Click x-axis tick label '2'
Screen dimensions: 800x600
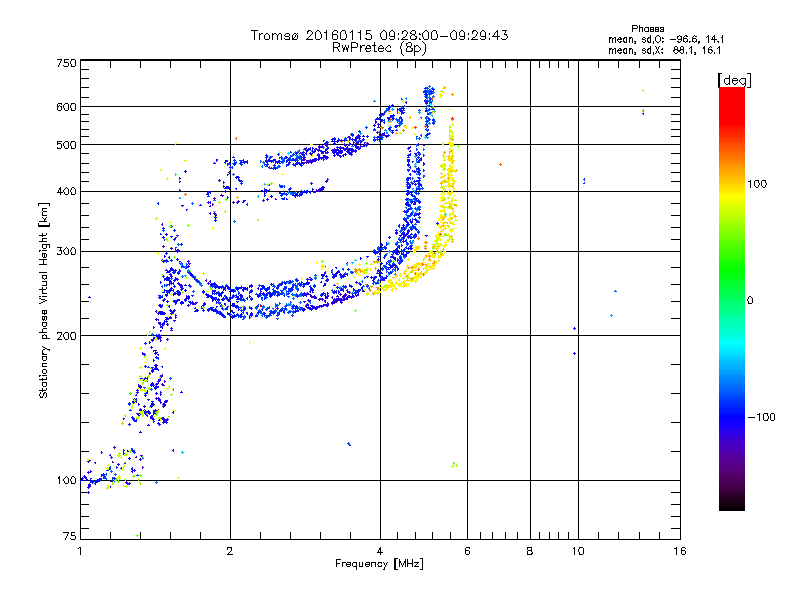[x=230, y=551]
